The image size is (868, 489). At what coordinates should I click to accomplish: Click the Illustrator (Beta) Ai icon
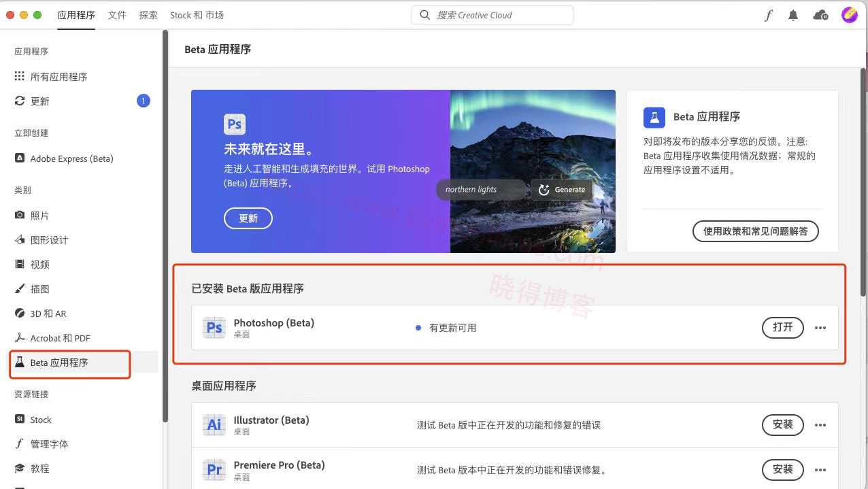pyautogui.click(x=214, y=425)
